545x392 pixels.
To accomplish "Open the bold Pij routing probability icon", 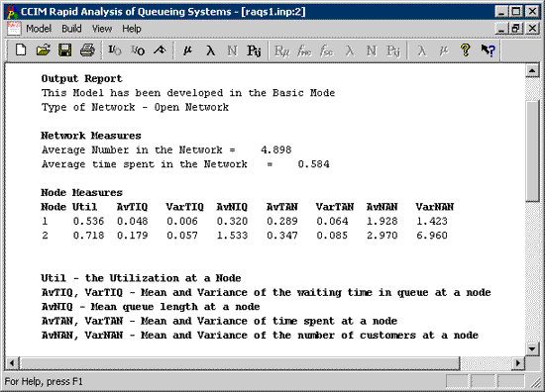I will click(x=254, y=51).
